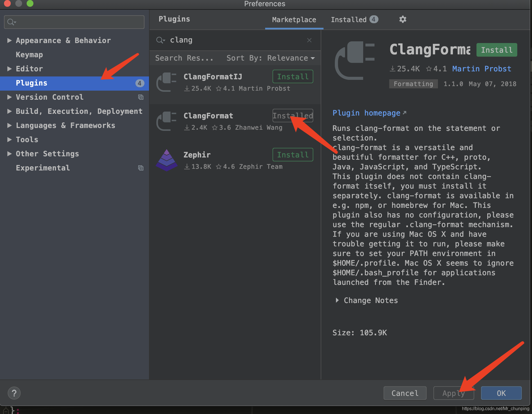Install the ClangFormatIJ plugin from list
The image size is (532, 414).
tap(293, 76)
